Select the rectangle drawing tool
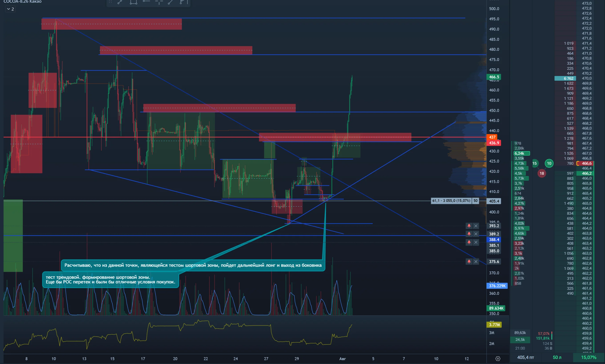 coord(133,2)
